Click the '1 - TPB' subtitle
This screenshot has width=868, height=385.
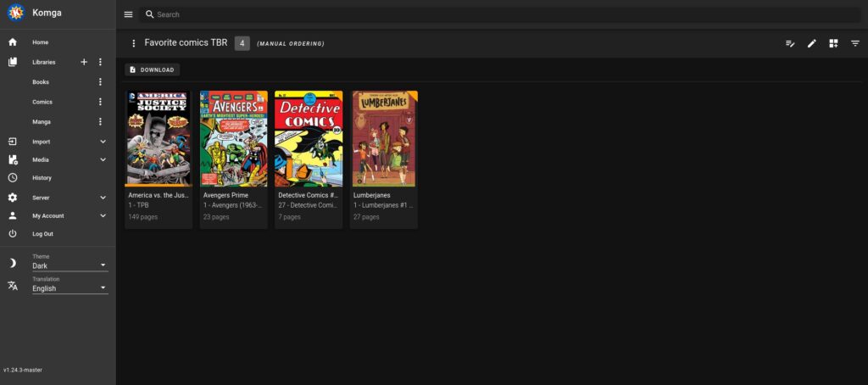point(140,205)
